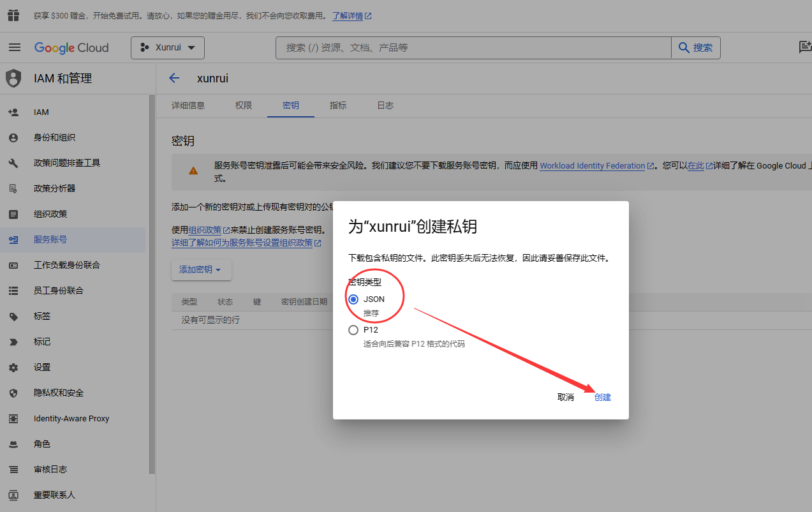Click the 重要联系人 contact icon
The width and height of the screenshot is (812, 512).
click(x=13, y=495)
